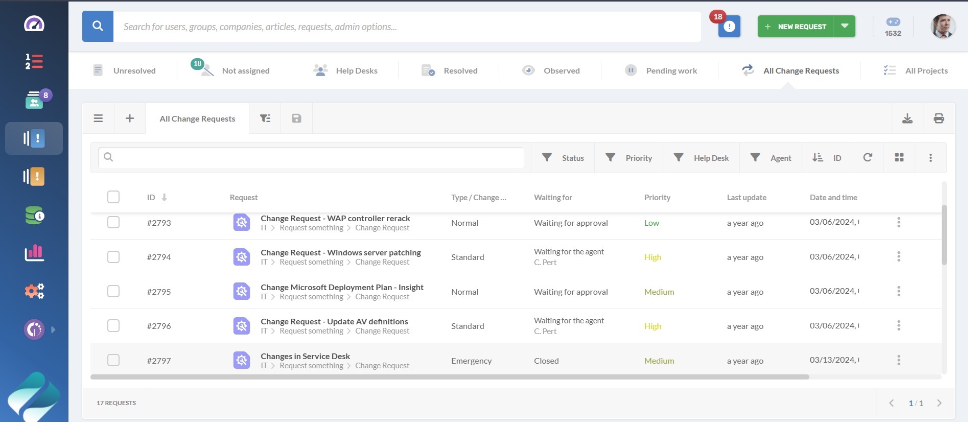Image resolution: width=980 pixels, height=427 pixels.
Task: Focus the list search input field
Action: pos(311,157)
